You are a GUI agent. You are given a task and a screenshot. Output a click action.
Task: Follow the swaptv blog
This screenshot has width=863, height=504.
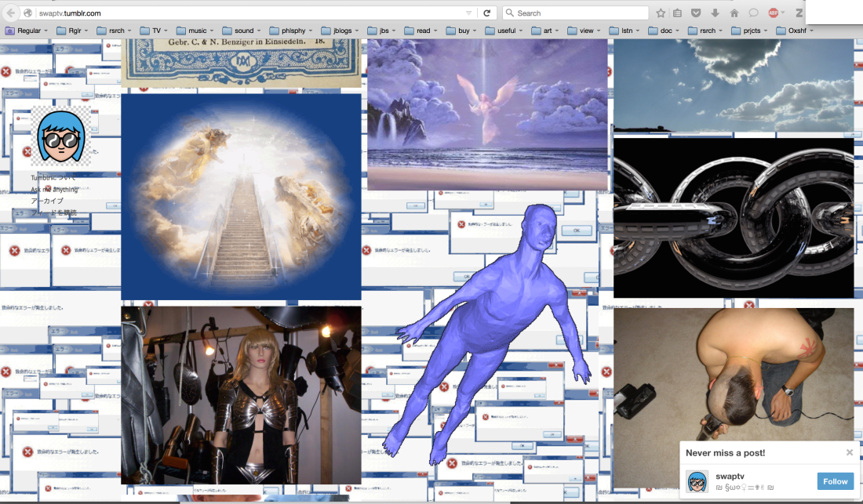coord(835,481)
